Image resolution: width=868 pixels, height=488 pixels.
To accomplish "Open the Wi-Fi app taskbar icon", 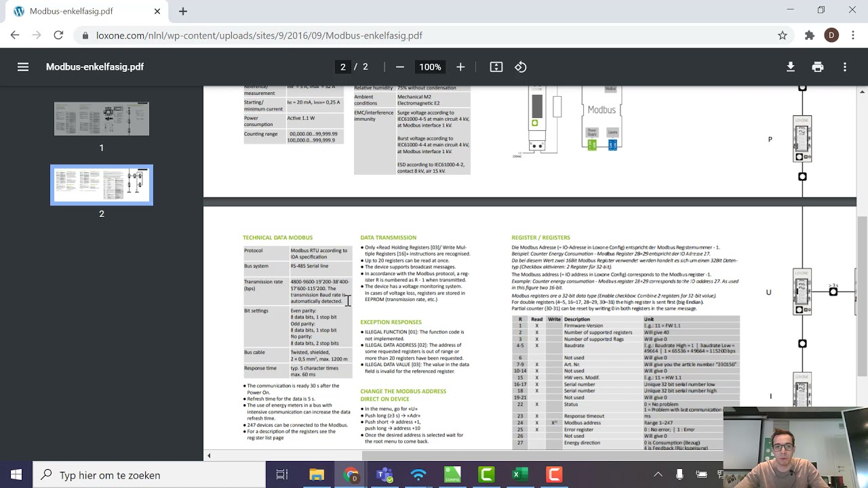I will pos(418,474).
